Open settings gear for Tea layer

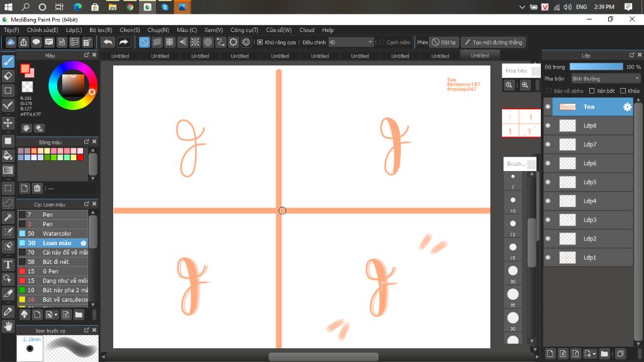[x=627, y=107]
